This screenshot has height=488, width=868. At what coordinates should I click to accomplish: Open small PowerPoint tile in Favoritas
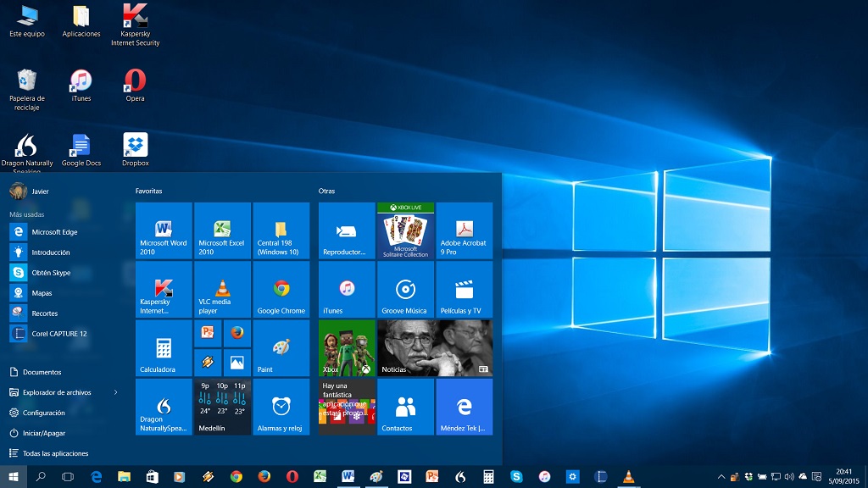208,332
